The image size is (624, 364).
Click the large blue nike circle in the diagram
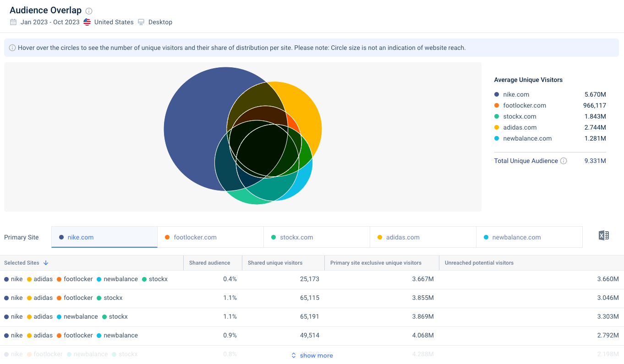click(x=195, y=128)
